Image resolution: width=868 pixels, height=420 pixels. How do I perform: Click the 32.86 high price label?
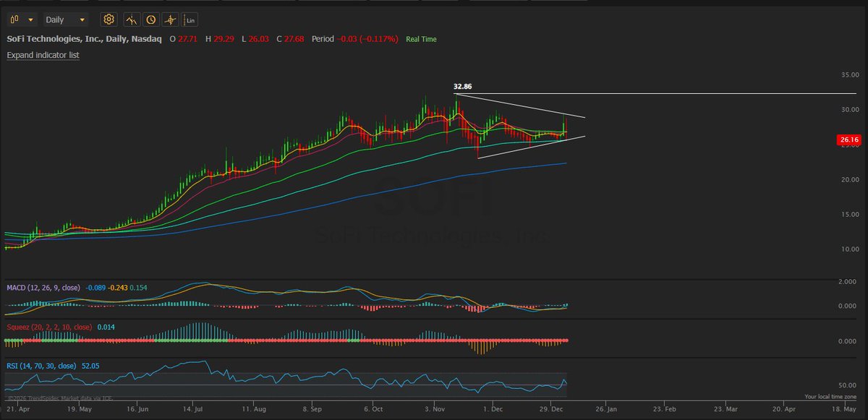pyautogui.click(x=463, y=87)
